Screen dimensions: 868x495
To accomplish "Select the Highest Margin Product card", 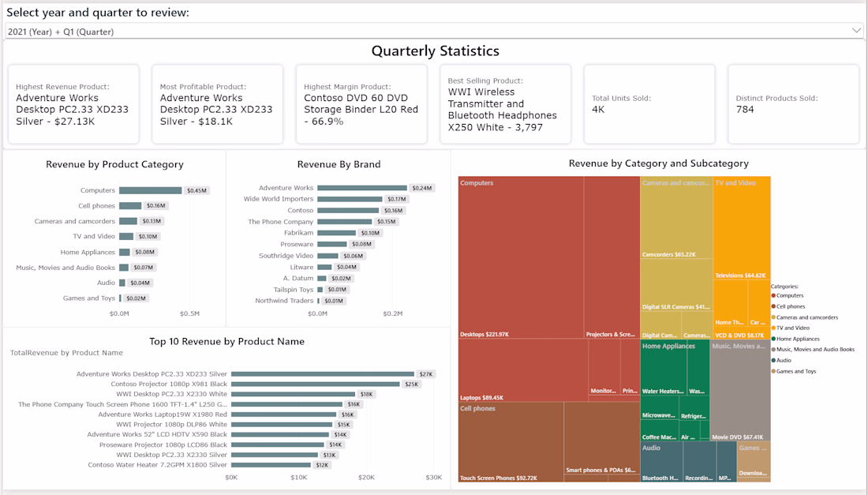I will (x=361, y=104).
